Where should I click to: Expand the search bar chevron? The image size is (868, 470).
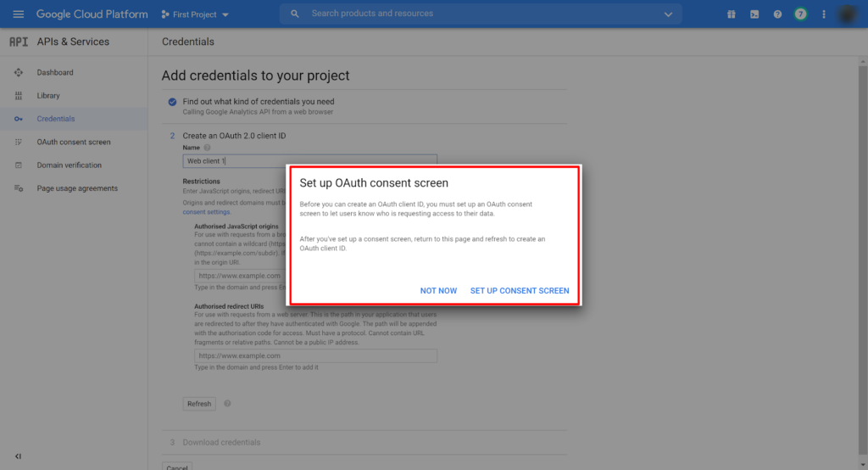tap(668, 14)
